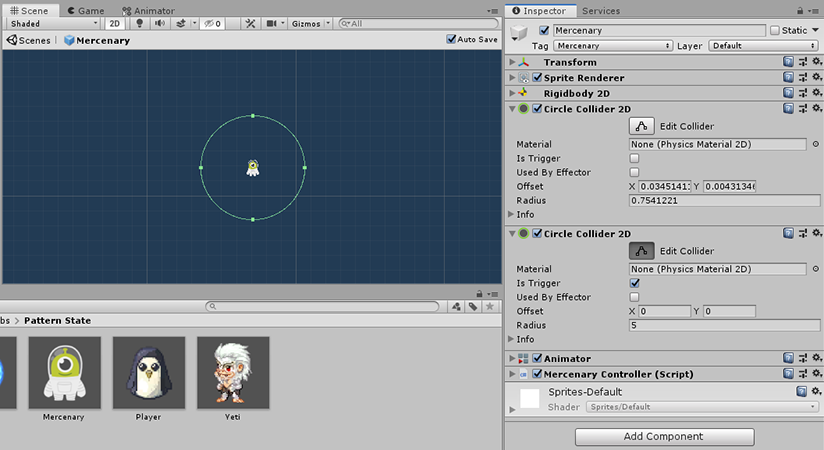Click the 2D view mode button
This screenshot has width=824, height=450.
pos(115,23)
